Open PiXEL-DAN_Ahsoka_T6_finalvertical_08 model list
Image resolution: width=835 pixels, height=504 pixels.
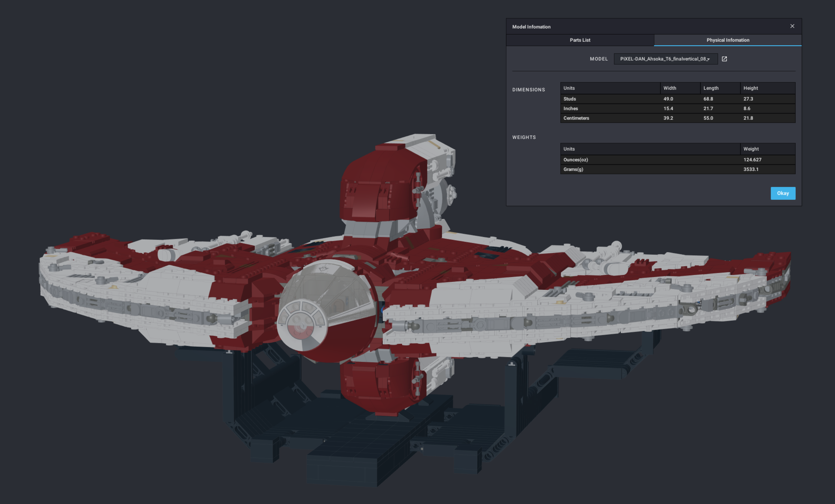click(665, 59)
